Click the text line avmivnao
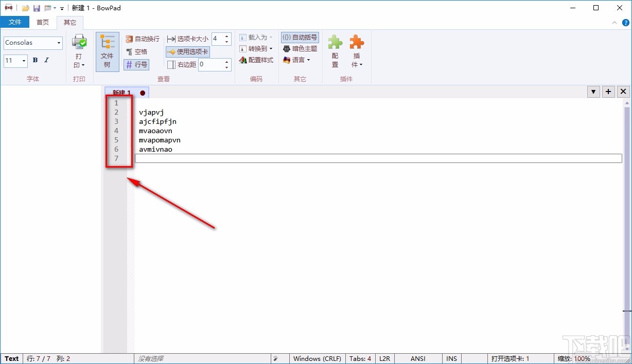 (x=155, y=149)
